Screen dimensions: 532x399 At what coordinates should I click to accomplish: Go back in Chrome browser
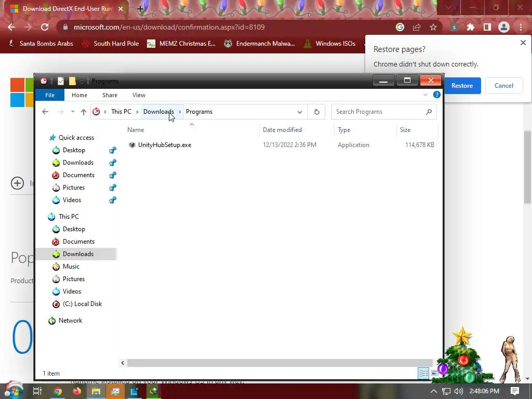pyautogui.click(x=11, y=27)
